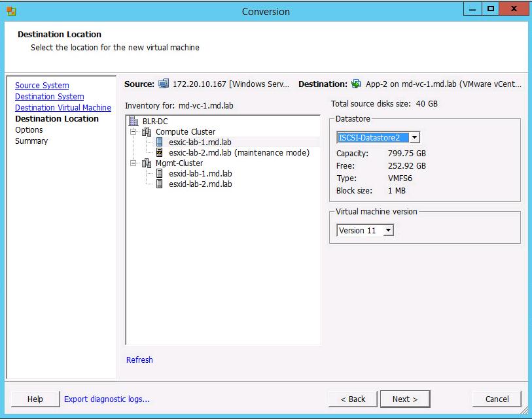
Task: Go to the Source System step
Action: click(42, 86)
